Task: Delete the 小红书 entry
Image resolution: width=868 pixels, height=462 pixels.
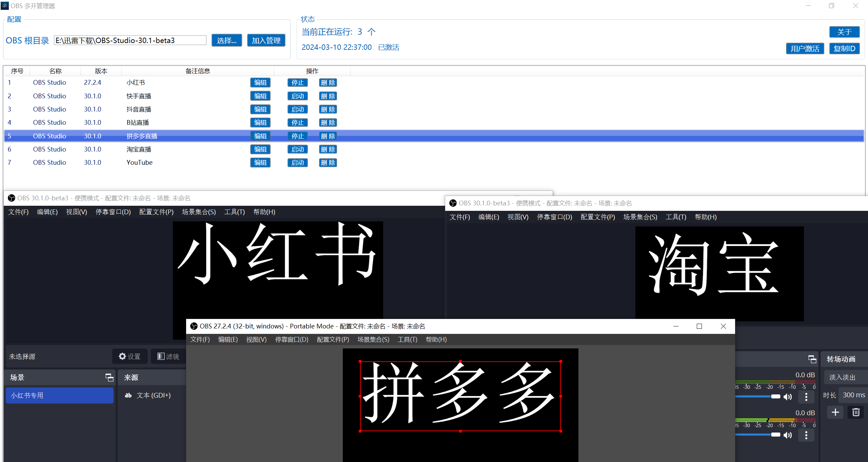Action: point(328,82)
